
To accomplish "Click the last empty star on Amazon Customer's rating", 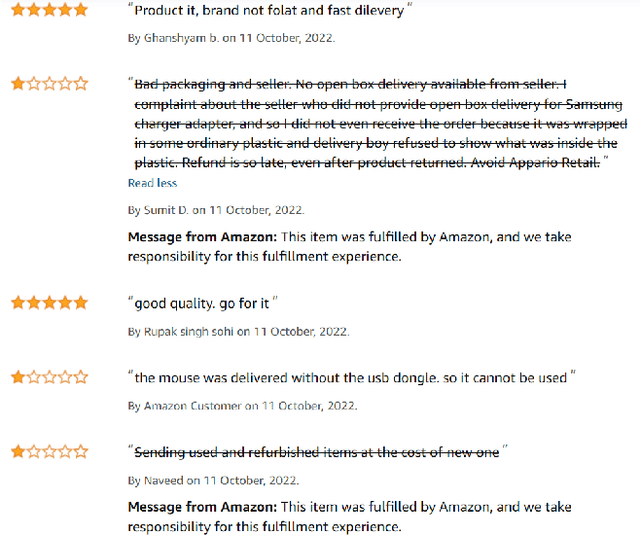I will click(81, 377).
